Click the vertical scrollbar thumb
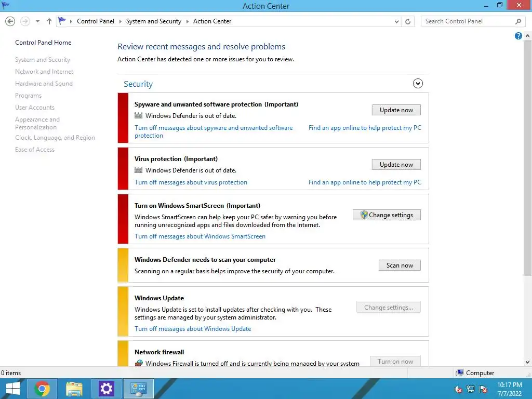Image resolution: width=532 pixels, height=399 pixels. click(527, 157)
